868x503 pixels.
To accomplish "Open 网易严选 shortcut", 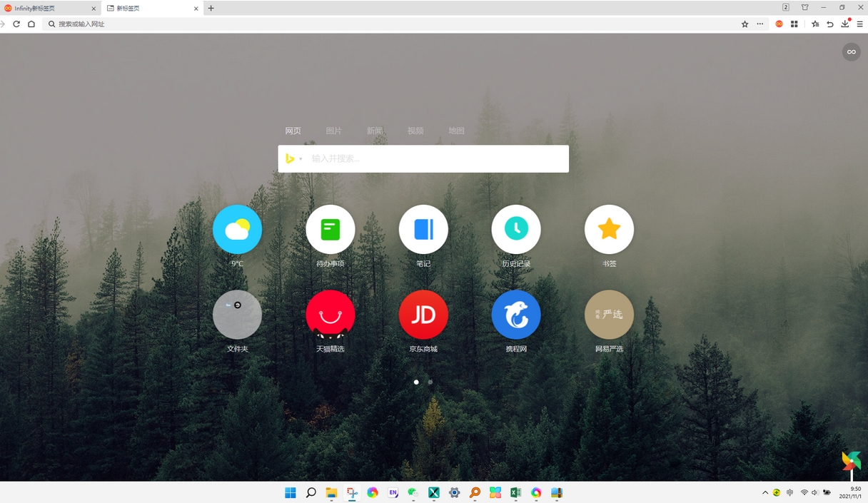I will pos(609,315).
